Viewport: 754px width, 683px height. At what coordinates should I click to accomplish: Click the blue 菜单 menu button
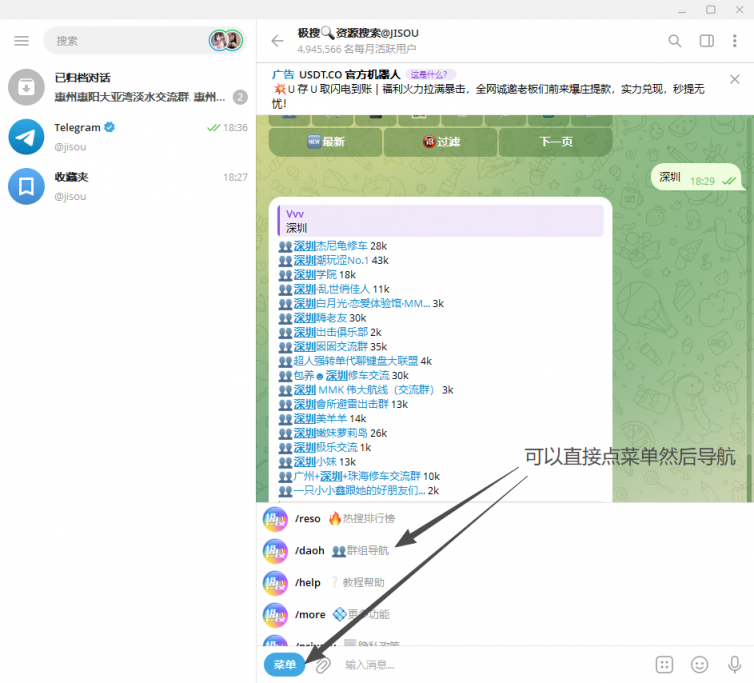285,665
